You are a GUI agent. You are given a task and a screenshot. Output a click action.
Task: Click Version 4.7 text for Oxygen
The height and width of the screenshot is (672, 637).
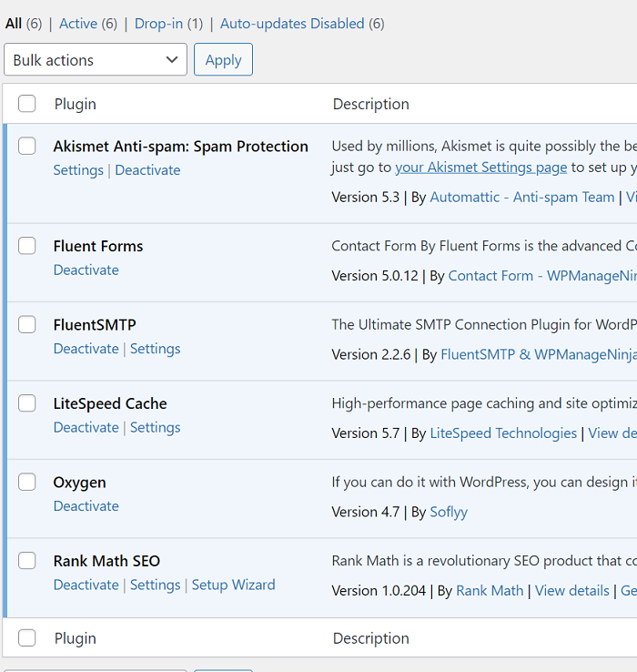tap(366, 512)
